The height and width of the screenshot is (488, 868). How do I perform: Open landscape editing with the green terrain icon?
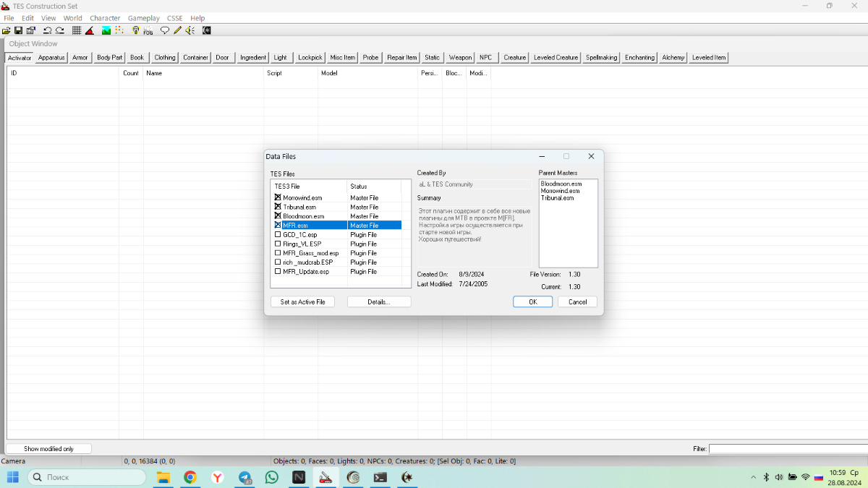(x=106, y=30)
